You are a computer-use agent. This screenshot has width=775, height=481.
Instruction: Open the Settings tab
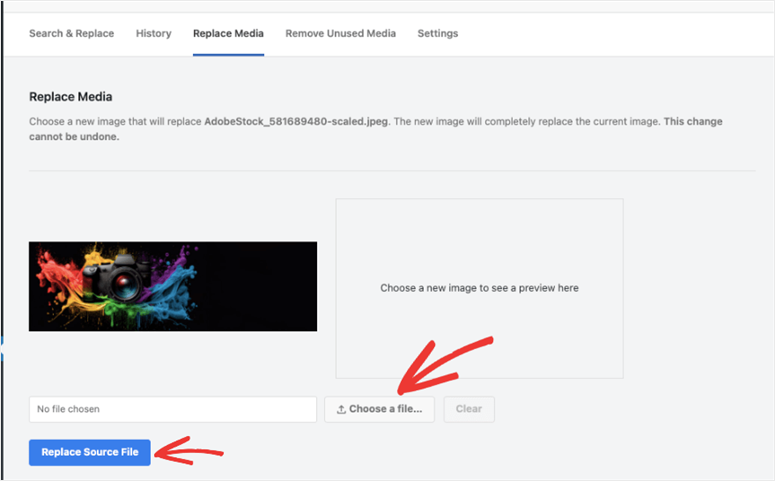coord(437,33)
